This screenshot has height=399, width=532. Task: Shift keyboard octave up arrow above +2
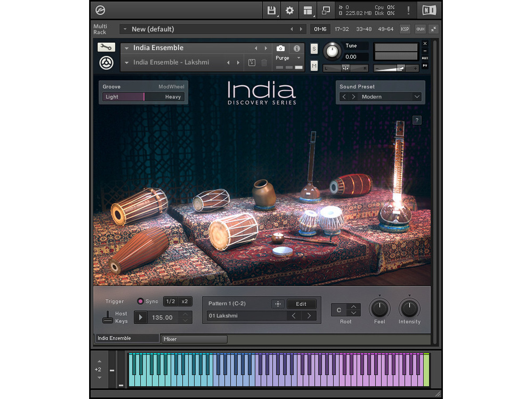pos(99,361)
